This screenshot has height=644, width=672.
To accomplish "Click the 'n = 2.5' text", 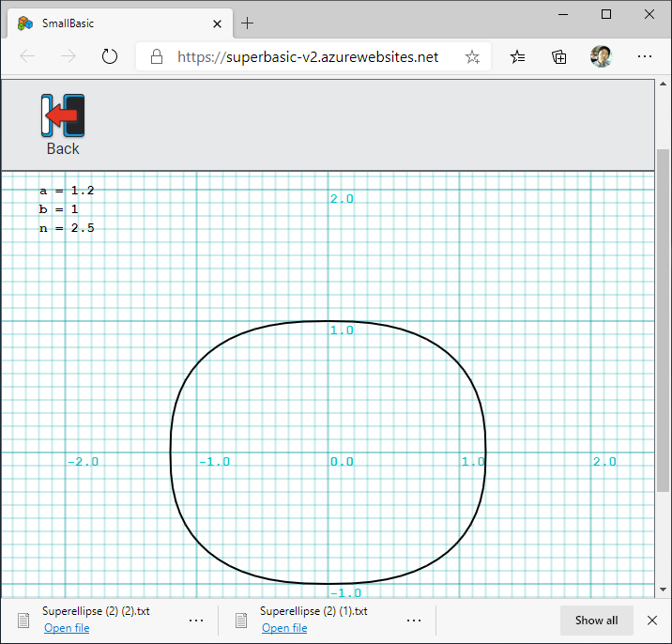I will click(x=67, y=228).
